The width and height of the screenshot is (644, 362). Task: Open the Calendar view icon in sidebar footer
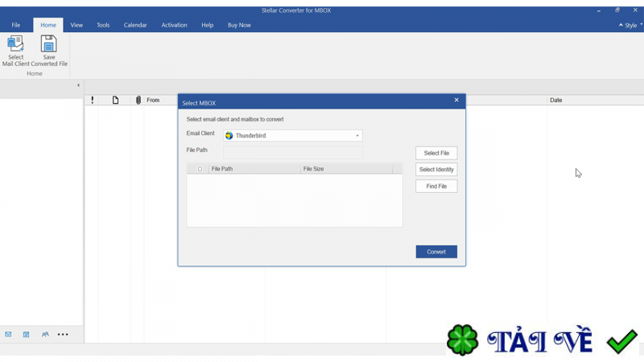coord(27,334)
